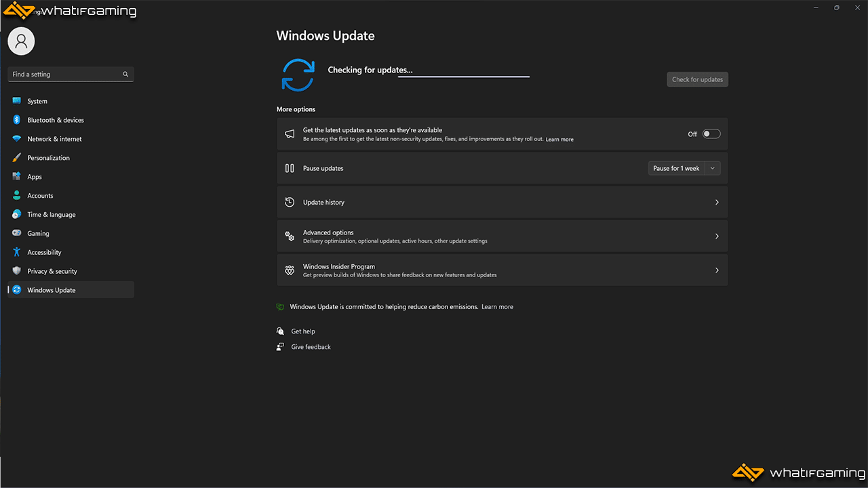Expand Windows Insider Program chevron
The height and width of the screenshot is (488, 868).
click(717, 270)
